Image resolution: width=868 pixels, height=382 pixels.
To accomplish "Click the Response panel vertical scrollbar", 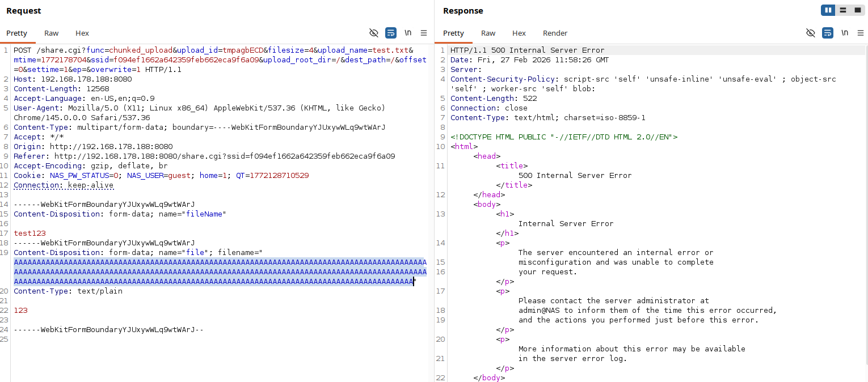I will click(x=866, y=204).
